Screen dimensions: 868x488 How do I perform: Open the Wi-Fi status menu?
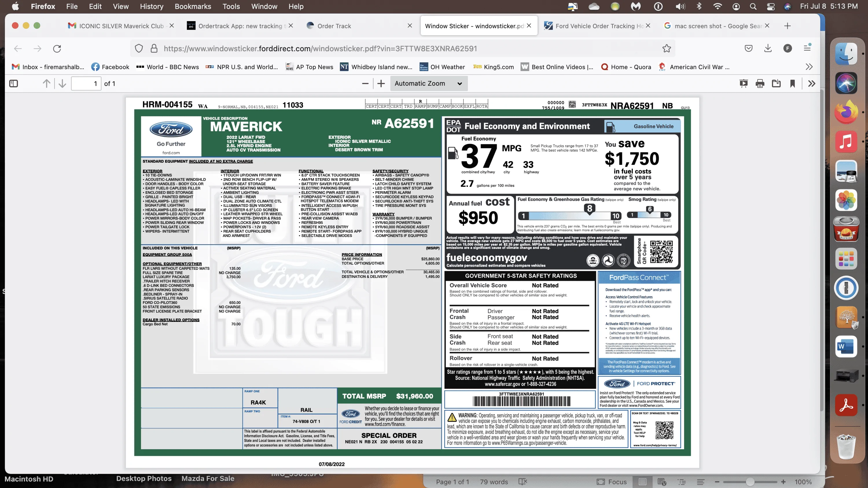(717, 6)
